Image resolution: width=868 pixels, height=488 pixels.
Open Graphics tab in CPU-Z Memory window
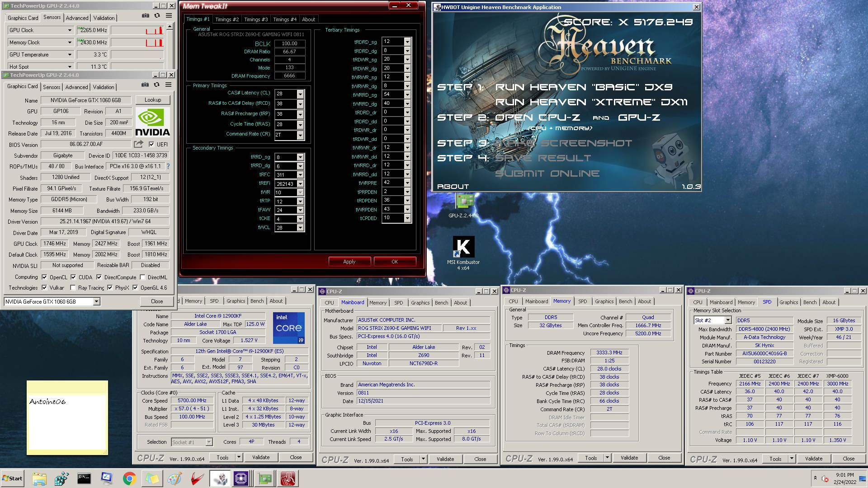click(604, 301)
